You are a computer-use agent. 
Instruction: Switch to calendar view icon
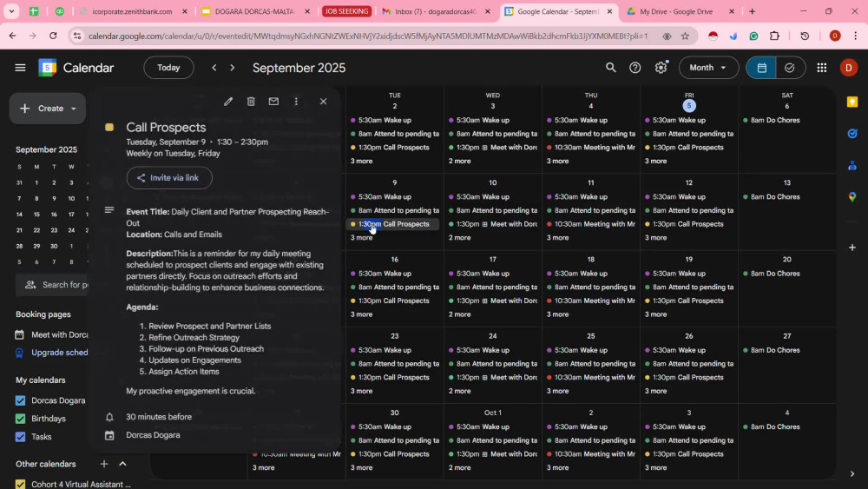(x=761, y=68)
